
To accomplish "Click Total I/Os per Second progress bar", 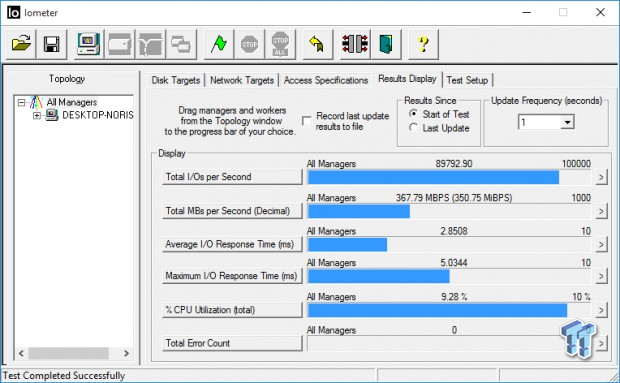I will pos(450,177).
